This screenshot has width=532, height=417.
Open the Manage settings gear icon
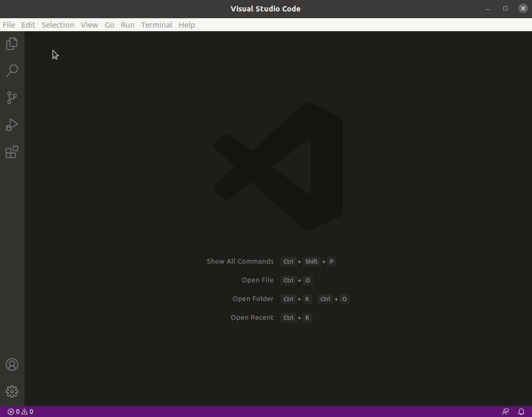(x=11, y=392)
